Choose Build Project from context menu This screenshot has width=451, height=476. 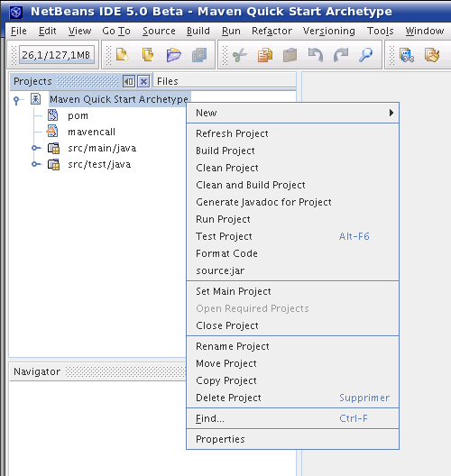click(292, 151)
